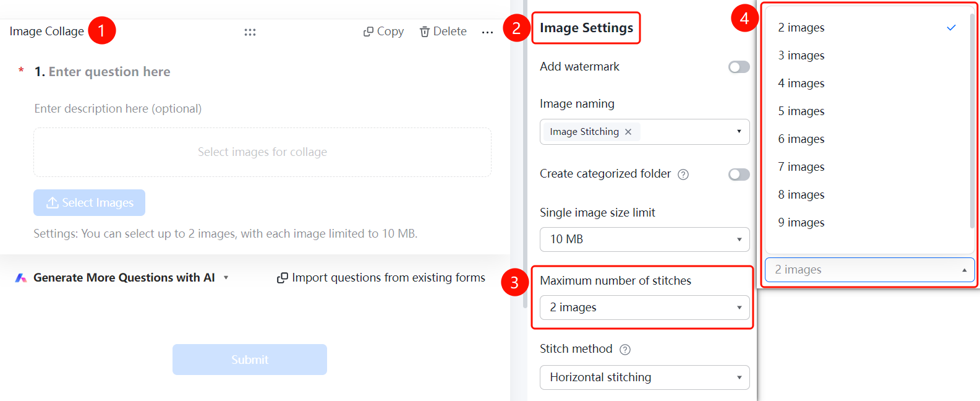Click the drag handle dots icon
This screenshot has width=980, height=401.
point(250,32)
